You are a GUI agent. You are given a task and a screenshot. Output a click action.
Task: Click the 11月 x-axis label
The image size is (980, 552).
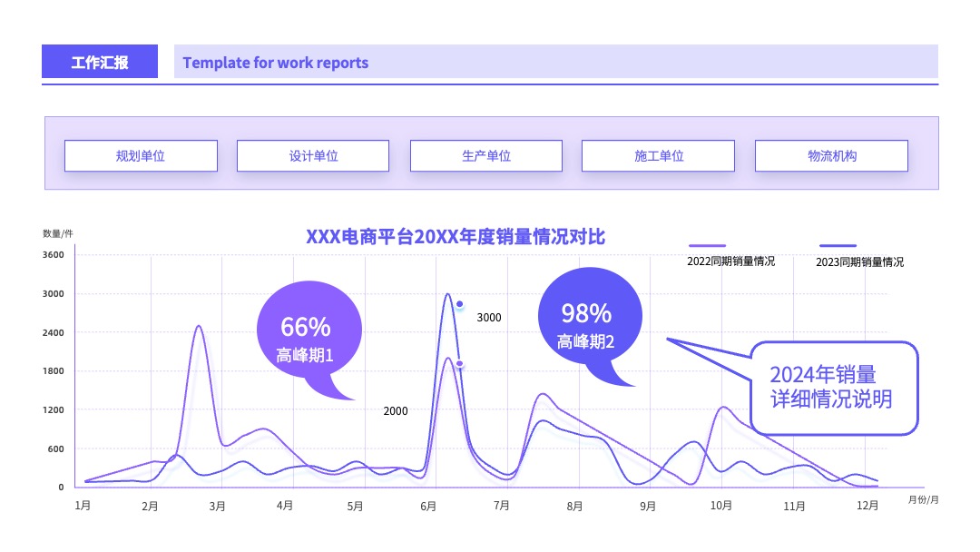tap(794, 506)
